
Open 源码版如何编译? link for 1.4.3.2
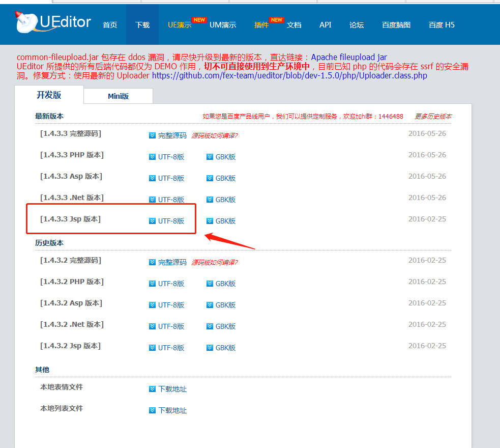pos(214,262)
